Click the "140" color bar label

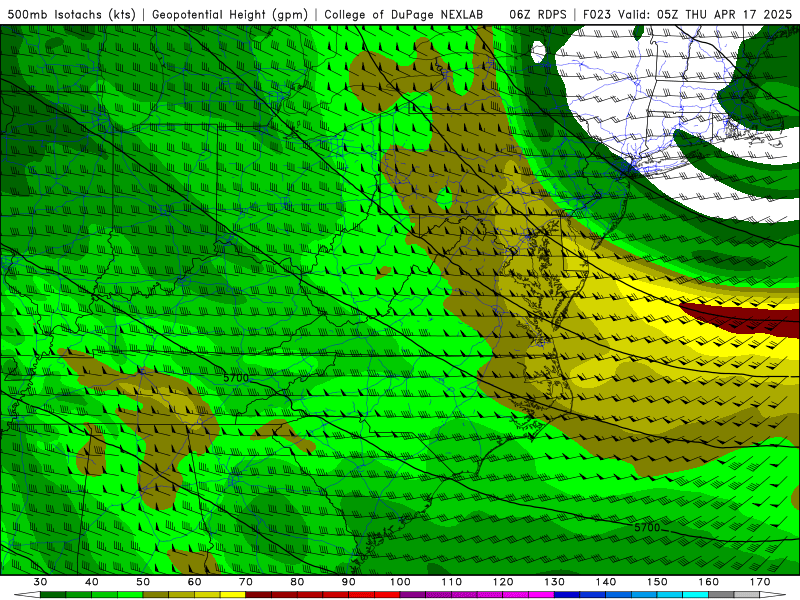click(x=606, y=582)
